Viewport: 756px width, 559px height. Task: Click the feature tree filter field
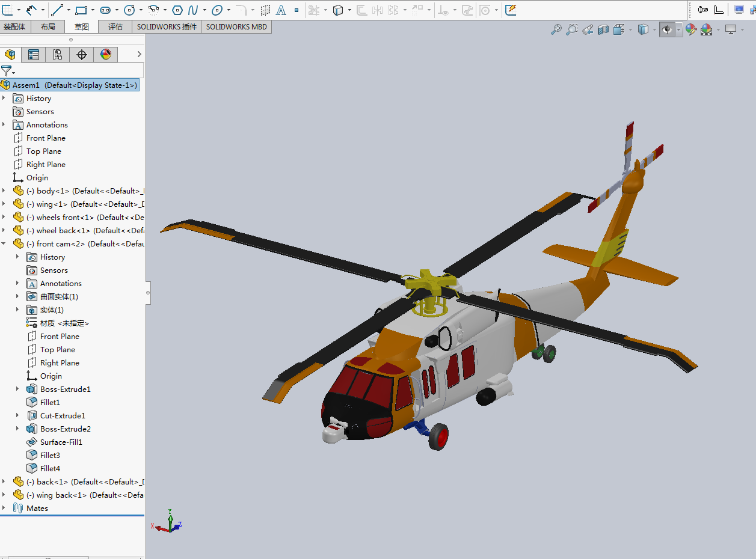coord(78,71)
